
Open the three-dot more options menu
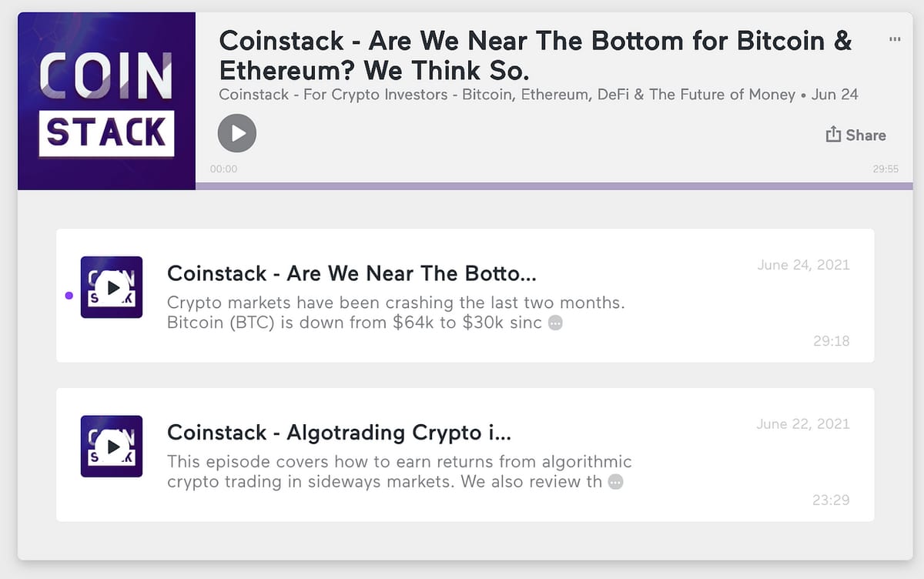(894, 39)
